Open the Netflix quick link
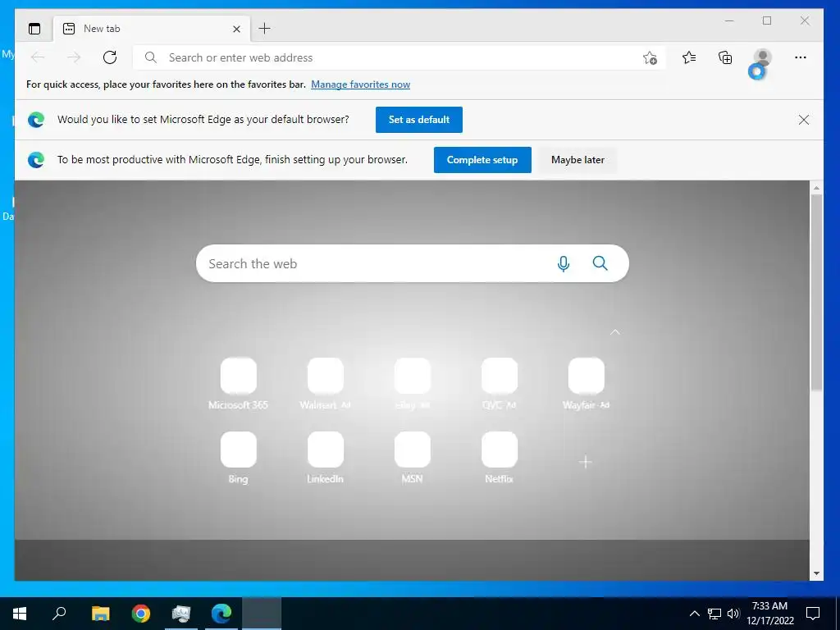 (500, 458)
